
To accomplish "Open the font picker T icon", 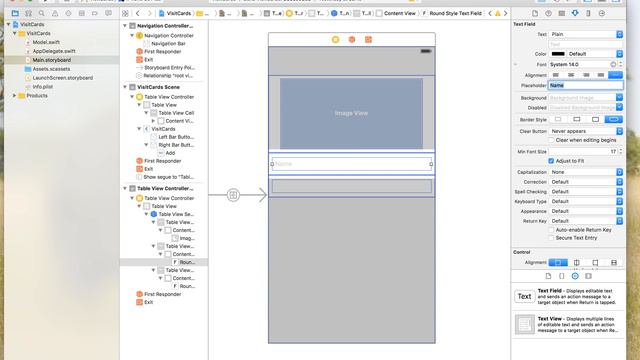I will coord(613,64).
